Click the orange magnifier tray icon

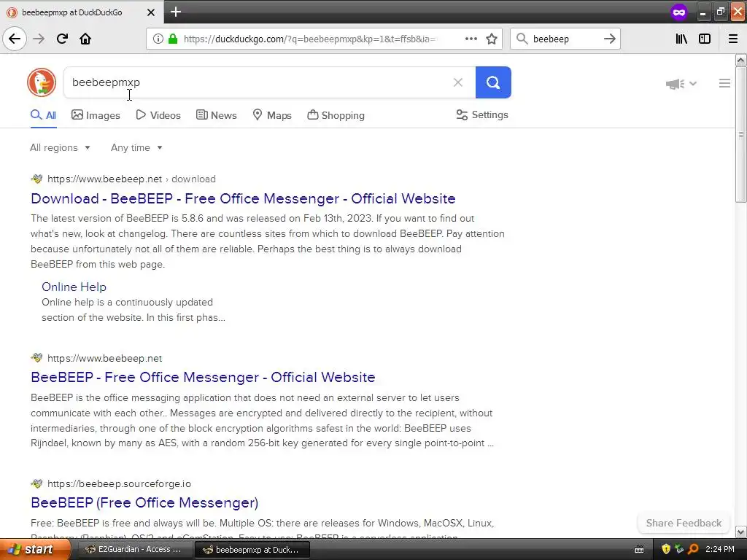pyautogui.click(x=693, y=549)
